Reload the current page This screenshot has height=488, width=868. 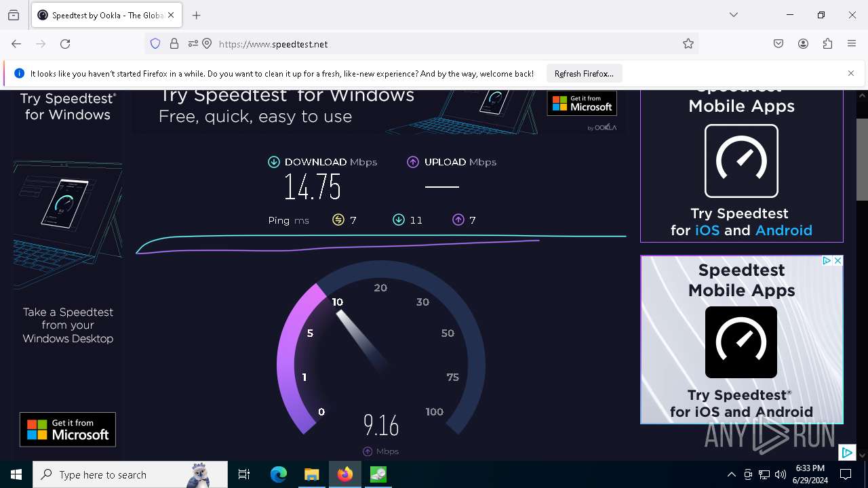[x=65, y=44]
